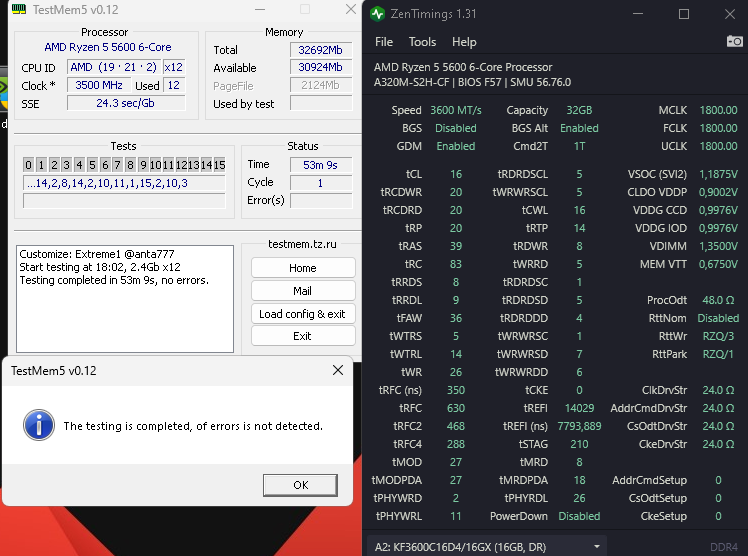748x556 pixels.
Task: Click the BGS Disabled value
Action: tap(456, 128)
